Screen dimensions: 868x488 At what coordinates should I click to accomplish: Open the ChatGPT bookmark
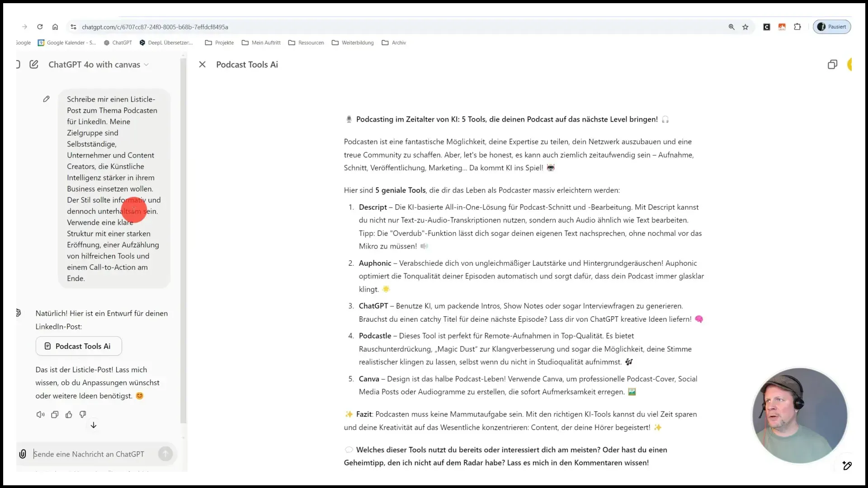click(x=118, y=42)
